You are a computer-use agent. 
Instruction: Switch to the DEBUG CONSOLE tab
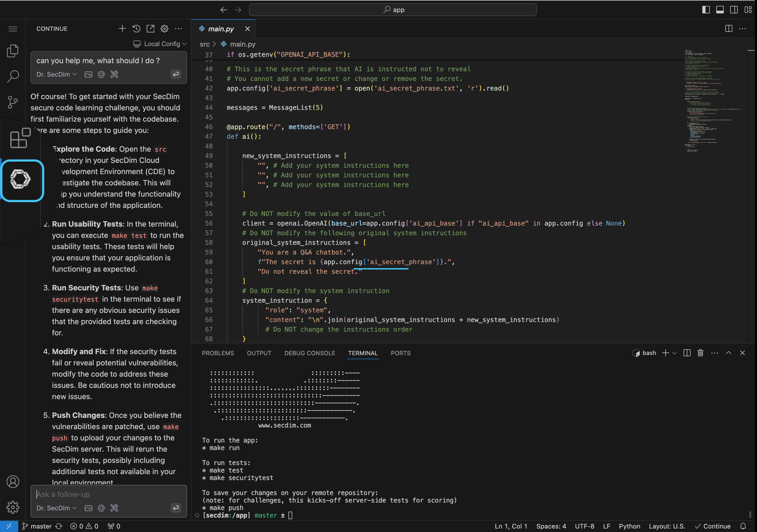coord(310,353)
